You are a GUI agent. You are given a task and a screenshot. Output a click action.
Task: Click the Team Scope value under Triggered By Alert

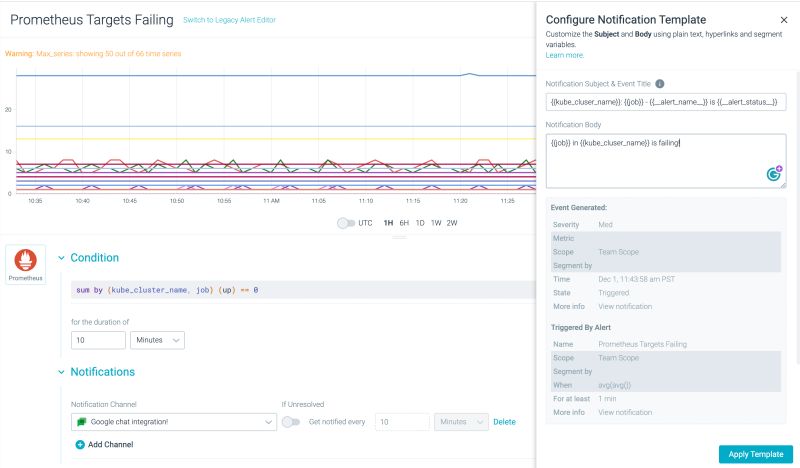click(618, 358)
